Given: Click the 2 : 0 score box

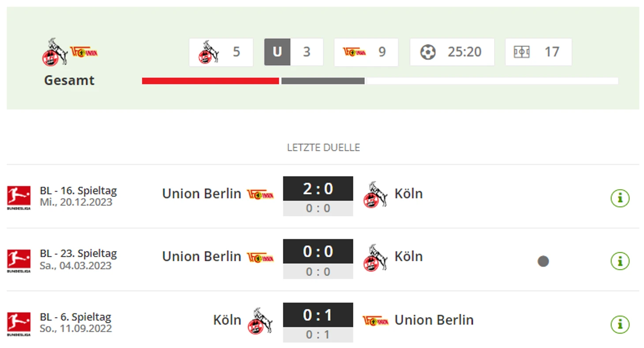Looking at the screenshot, I should pos(318,189).
